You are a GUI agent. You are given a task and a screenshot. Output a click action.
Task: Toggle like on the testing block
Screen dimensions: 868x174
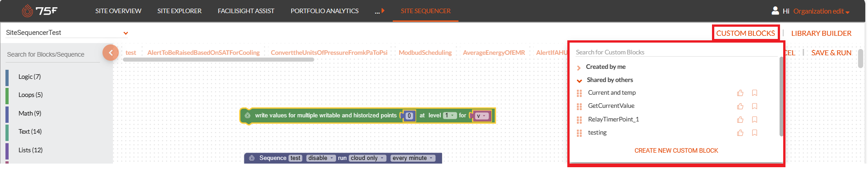740,133
